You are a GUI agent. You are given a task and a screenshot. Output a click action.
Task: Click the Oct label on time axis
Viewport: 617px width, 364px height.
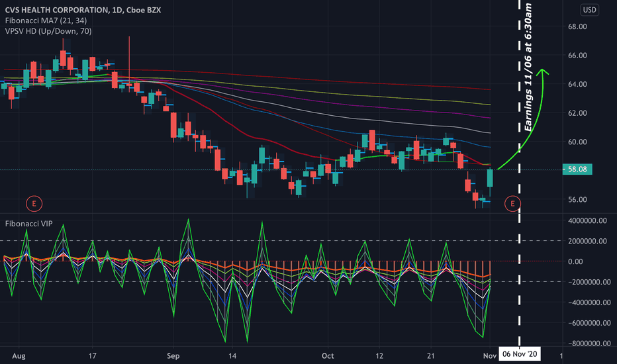click(328, 356)
